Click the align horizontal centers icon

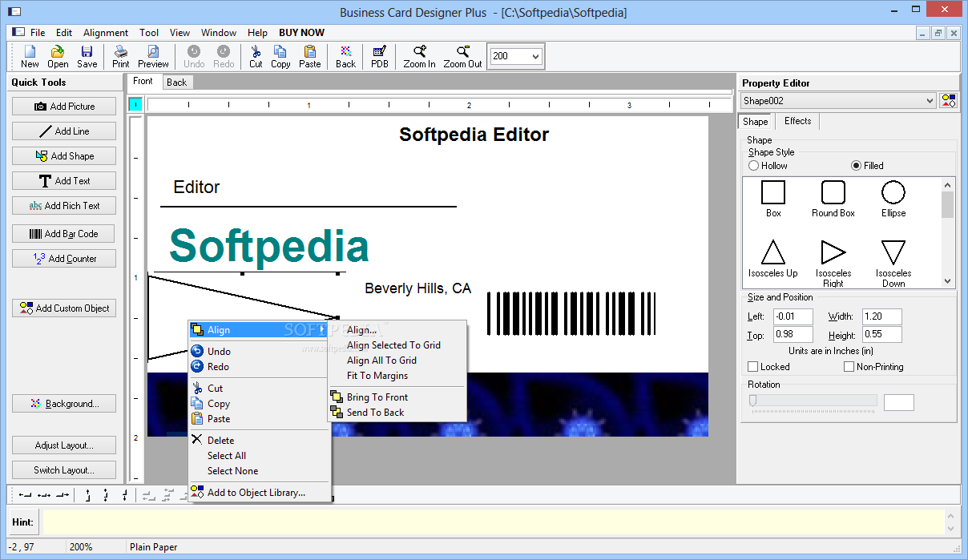(44, 495)
